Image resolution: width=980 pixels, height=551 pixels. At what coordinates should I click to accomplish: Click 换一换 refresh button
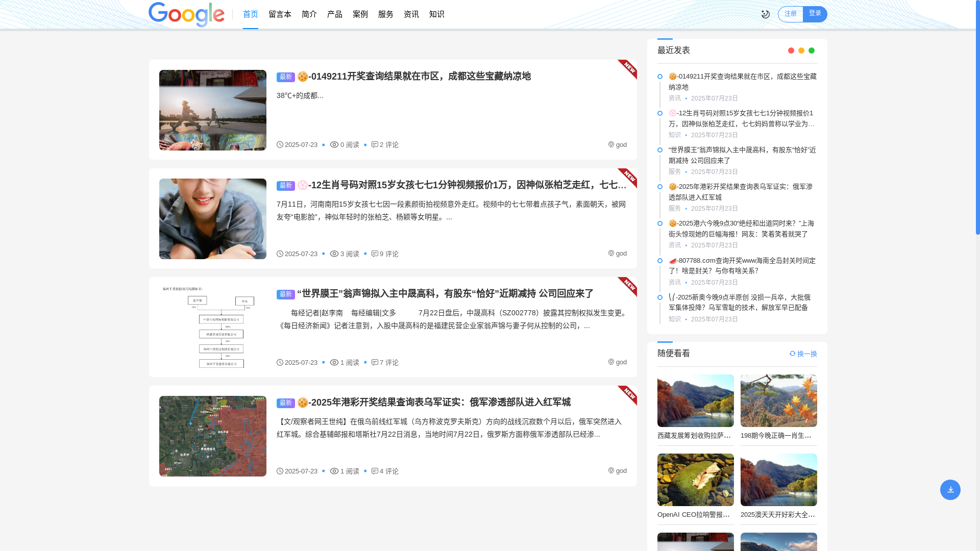803,354
